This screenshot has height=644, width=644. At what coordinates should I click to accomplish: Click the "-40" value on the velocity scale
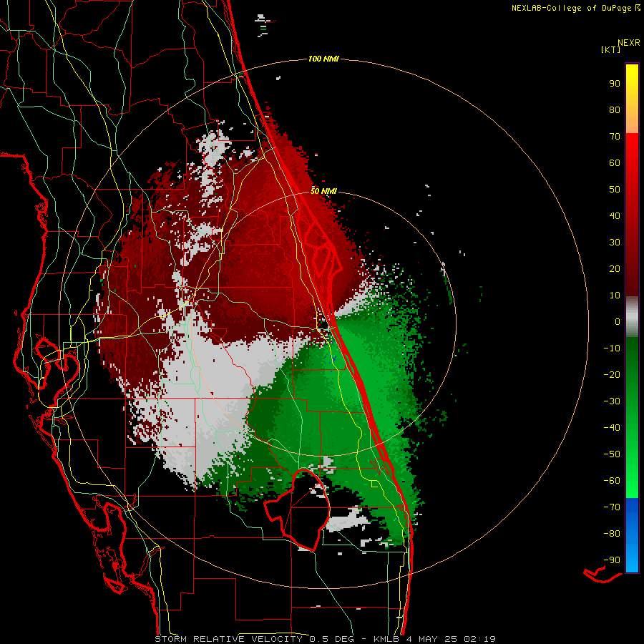click(612, 428)
